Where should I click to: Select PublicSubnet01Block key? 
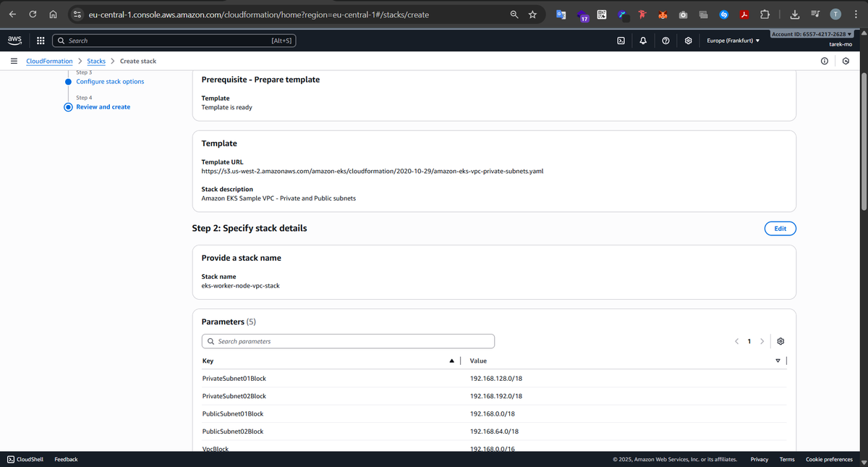pyautogui.click(x=233, y=413)
